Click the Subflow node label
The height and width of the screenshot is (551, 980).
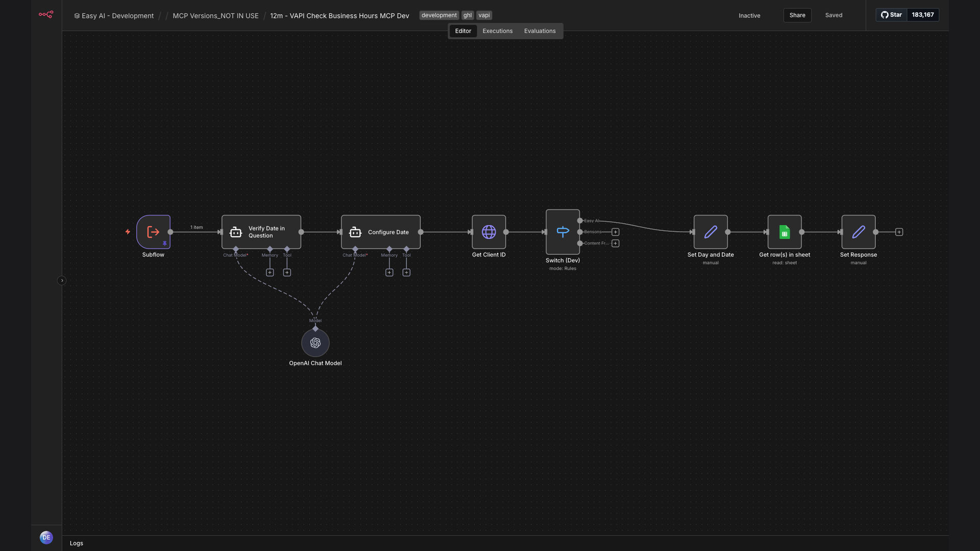click(153, 255)
